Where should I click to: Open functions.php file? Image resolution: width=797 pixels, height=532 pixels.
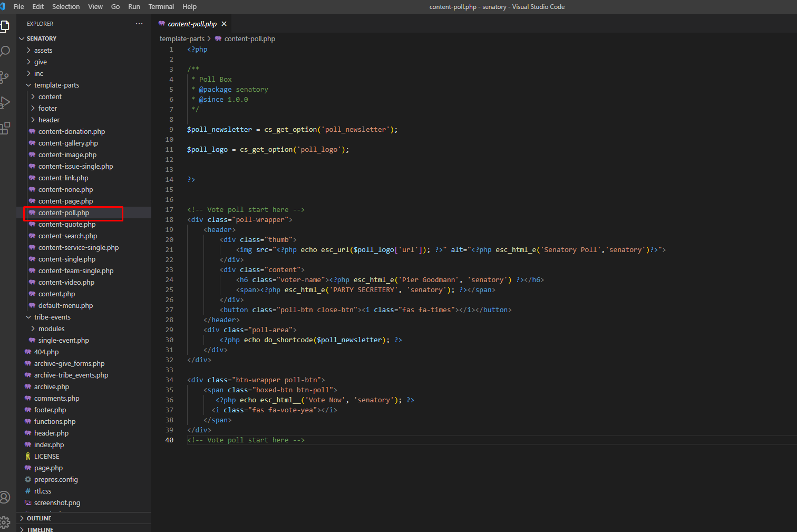[x=84, y=421]
